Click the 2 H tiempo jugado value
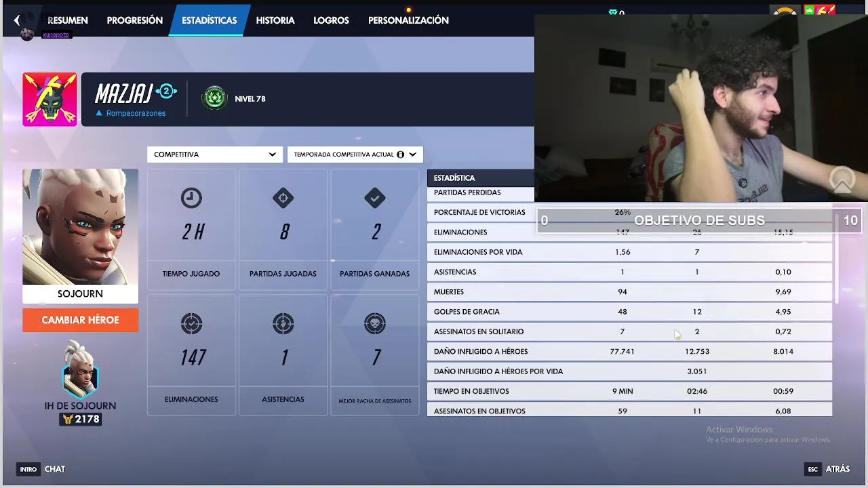The image size is (868, 488). pyautogui.click(x=193, y=232)
